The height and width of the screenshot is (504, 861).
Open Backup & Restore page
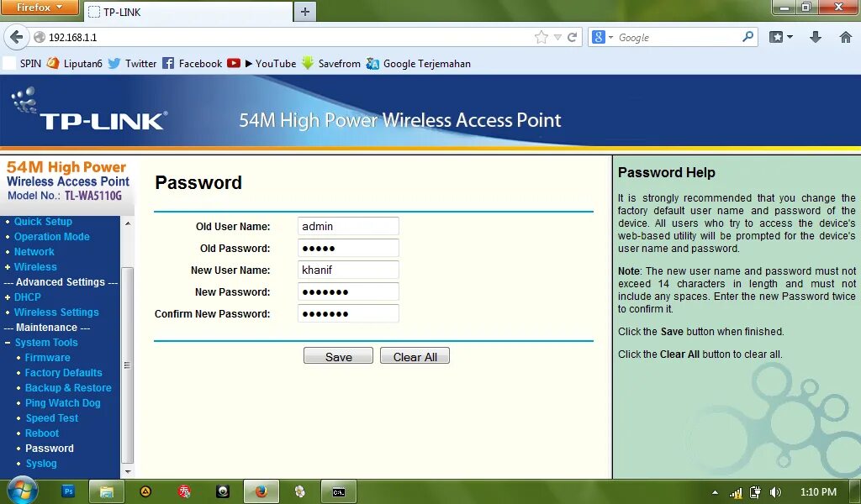(68, 388)
